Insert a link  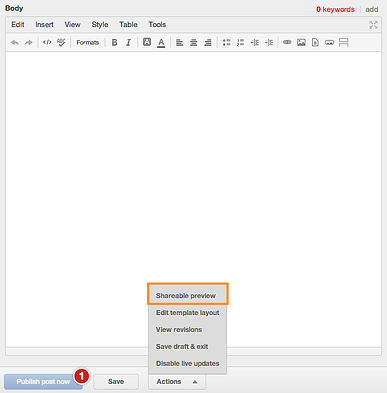[x=287, y=42]
